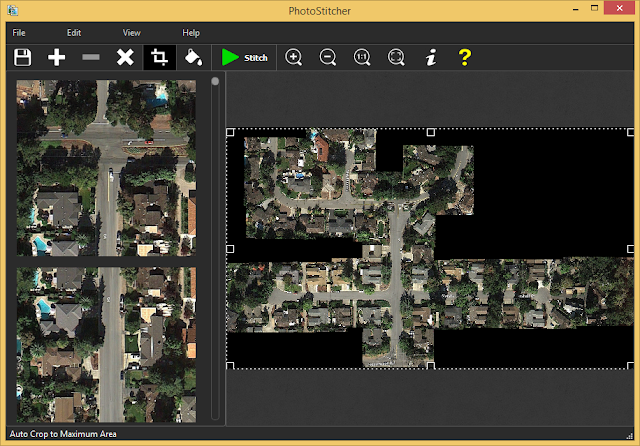Open help with yellow question mark

pyautogui.click(x=464, y=58)
